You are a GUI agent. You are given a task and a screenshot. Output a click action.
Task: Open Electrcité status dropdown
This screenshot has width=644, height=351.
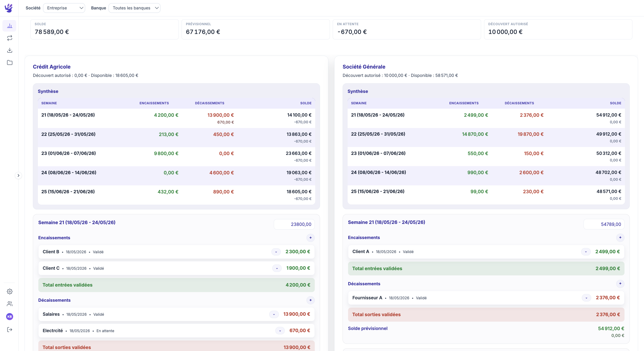pyautogui.click(x=280, y=331)
